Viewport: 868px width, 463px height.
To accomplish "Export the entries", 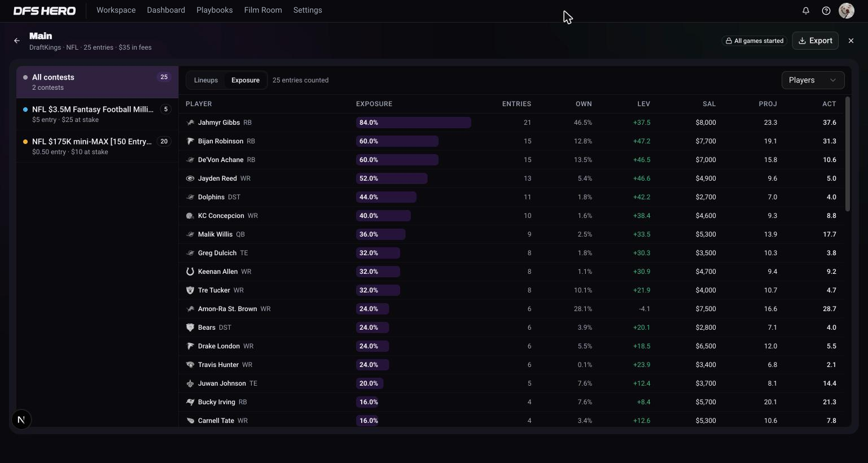I will point(816,41).
